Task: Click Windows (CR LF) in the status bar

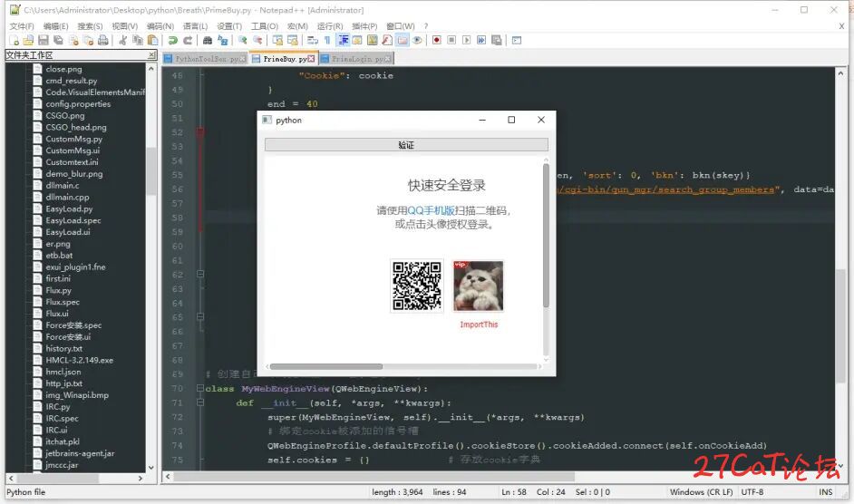Action: coord(701,492)
